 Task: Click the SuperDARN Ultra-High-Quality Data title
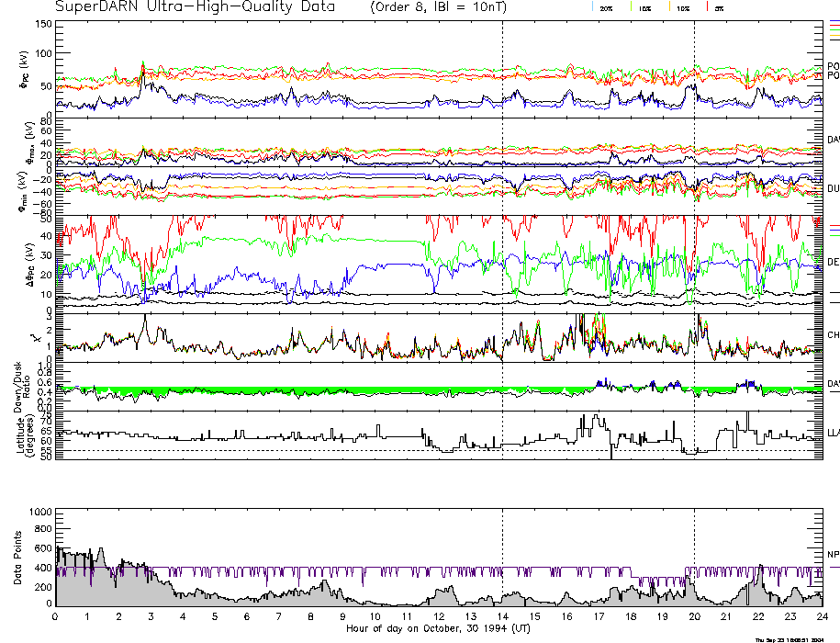click(195, 7)
